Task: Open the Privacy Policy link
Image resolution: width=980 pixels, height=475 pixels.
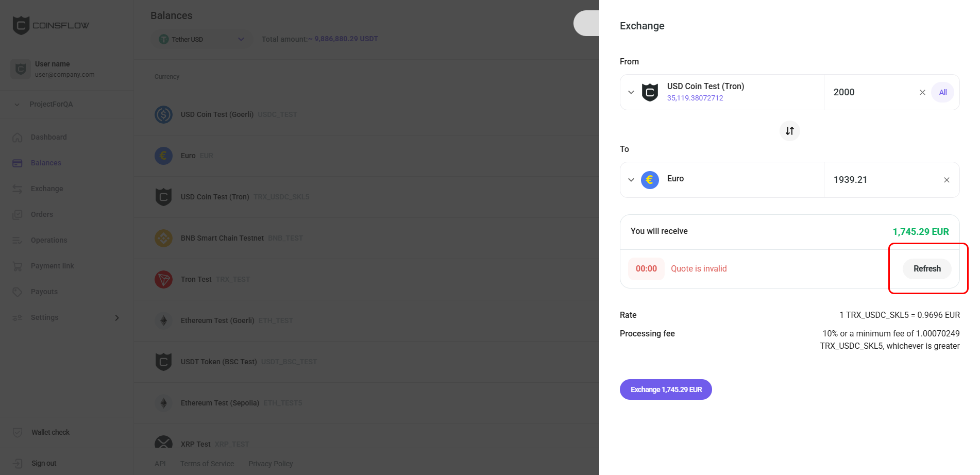Action: pyautogui.click(x=271, y=464)
